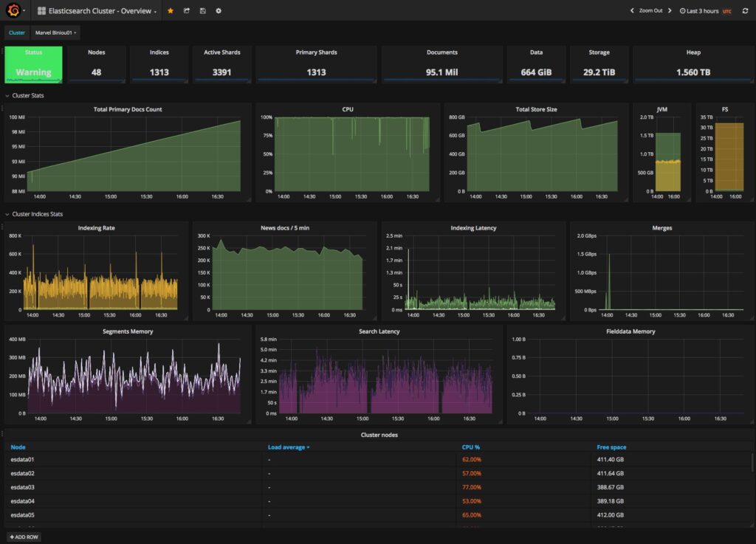756x544 pixels.
Task: Switch to the Cluster tab
Action: [16, 32]
